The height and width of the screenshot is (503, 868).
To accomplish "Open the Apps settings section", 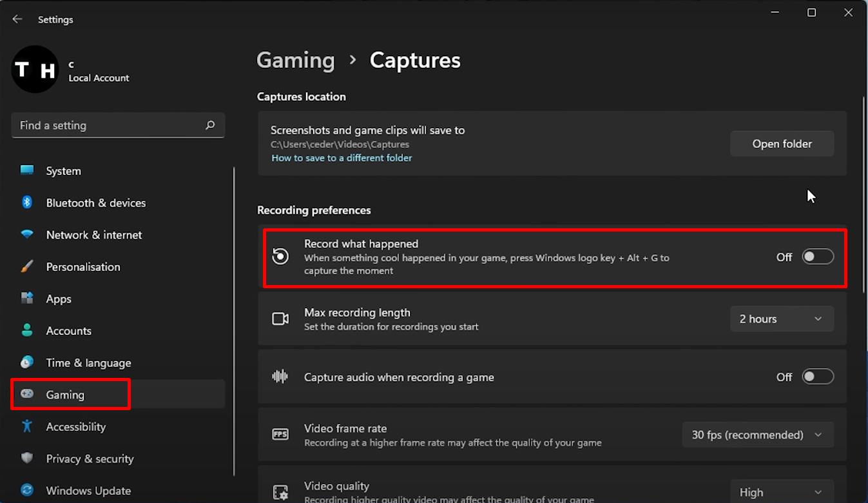I will click(58, 299).
